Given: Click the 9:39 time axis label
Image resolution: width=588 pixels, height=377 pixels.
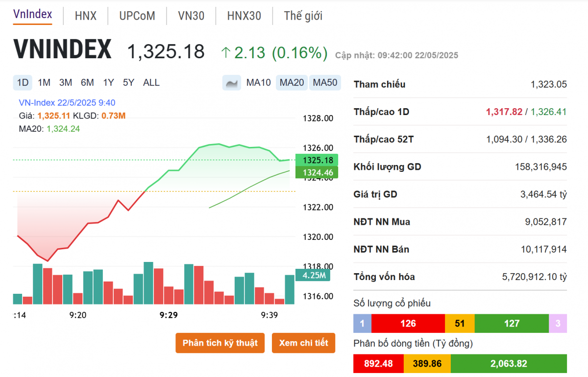Looking at the screenshot, I should pyautogui.click(x=269, y=315).
